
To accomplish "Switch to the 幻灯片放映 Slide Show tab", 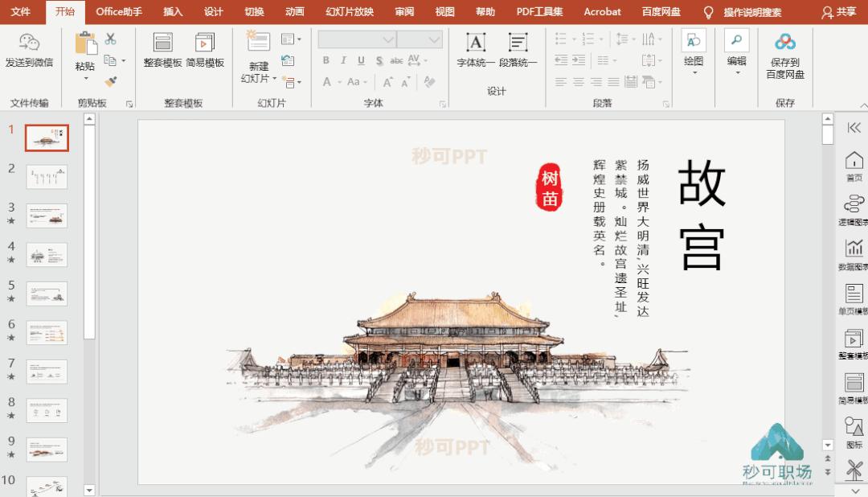I will click(x=350, y=11).
